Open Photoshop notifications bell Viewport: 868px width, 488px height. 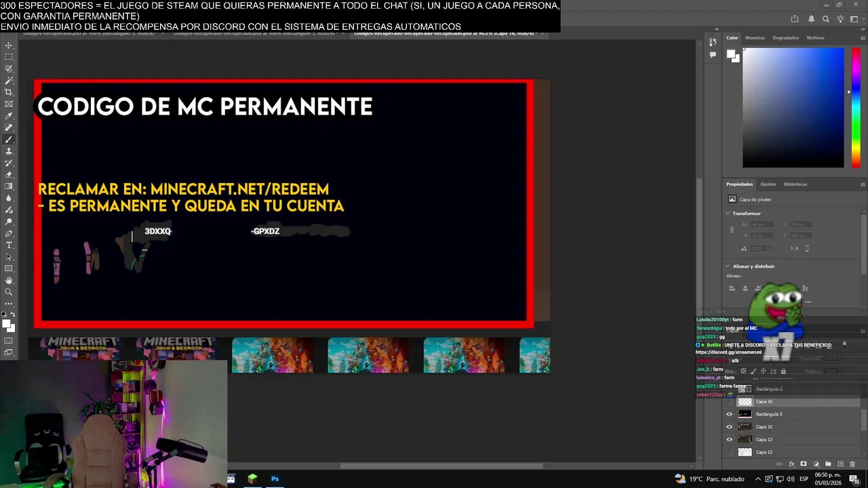811,19
